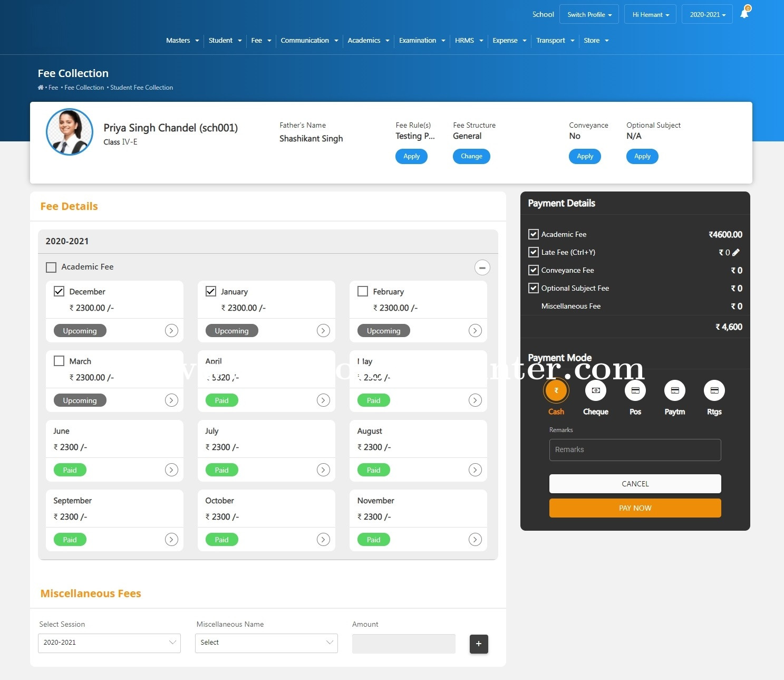Click the School label in header
This screenshot has width=784, height=680.
[x=543, y=14]
